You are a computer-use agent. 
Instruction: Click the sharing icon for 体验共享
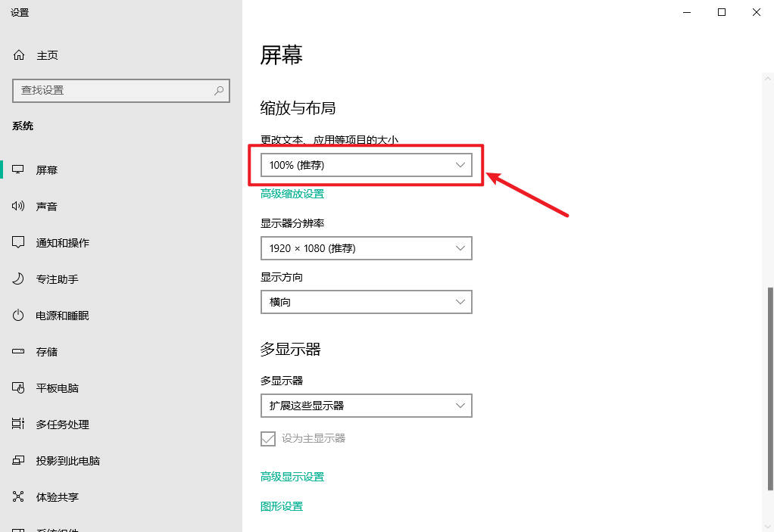tap(18, 496)
